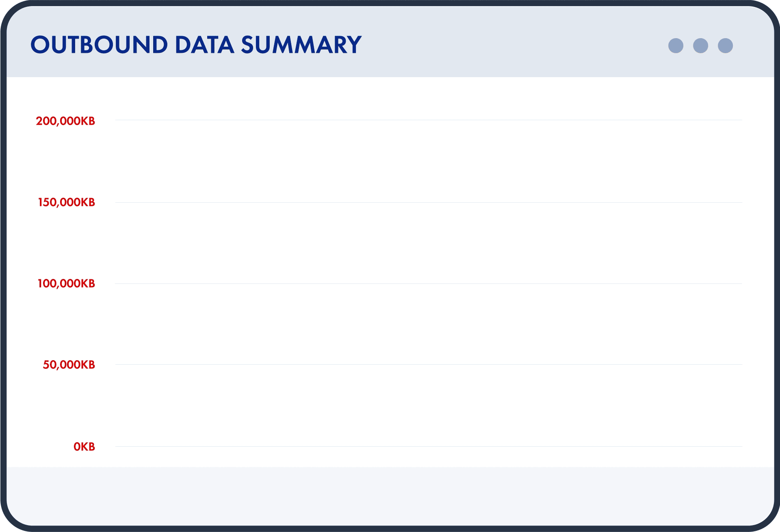780x532 pixels.
Task: Click the gray footer bar below the chart
Action: [390, 495]
